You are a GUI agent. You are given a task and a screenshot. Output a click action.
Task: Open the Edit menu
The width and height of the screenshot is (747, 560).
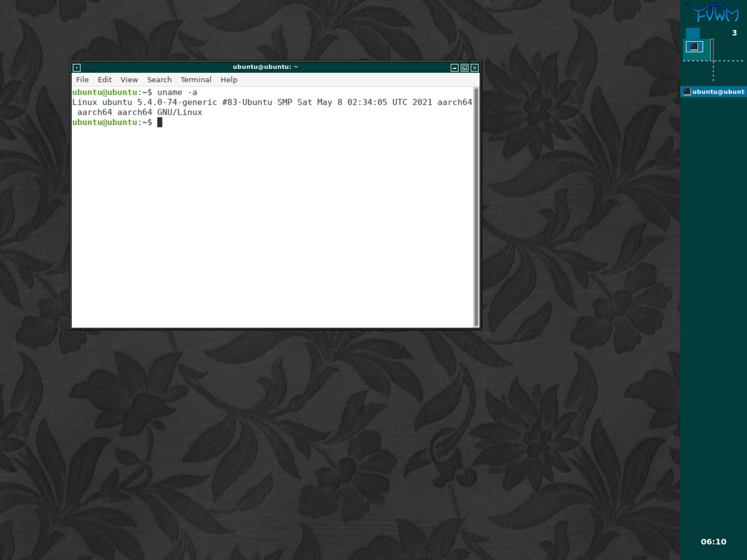tap(104, 80)
